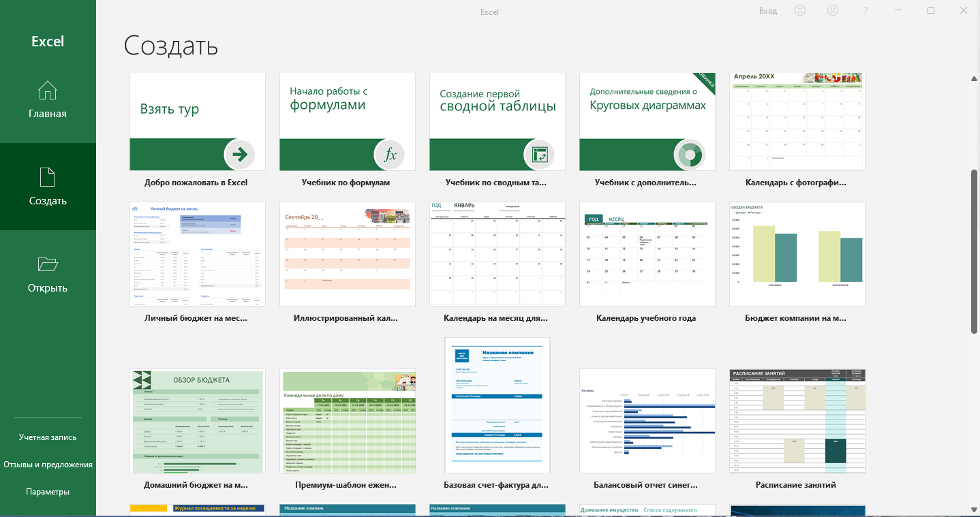Image resolution: width=980 pixels, height=517 pixels.
Task: Open the Учебник по формулам tutorial template
Action: (x=347, y=121)
